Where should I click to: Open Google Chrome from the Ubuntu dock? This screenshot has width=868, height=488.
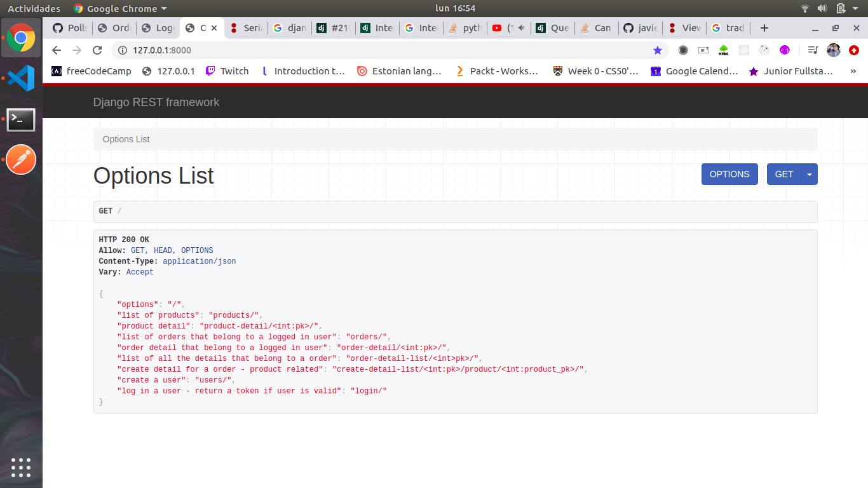[x=21, y=38]
